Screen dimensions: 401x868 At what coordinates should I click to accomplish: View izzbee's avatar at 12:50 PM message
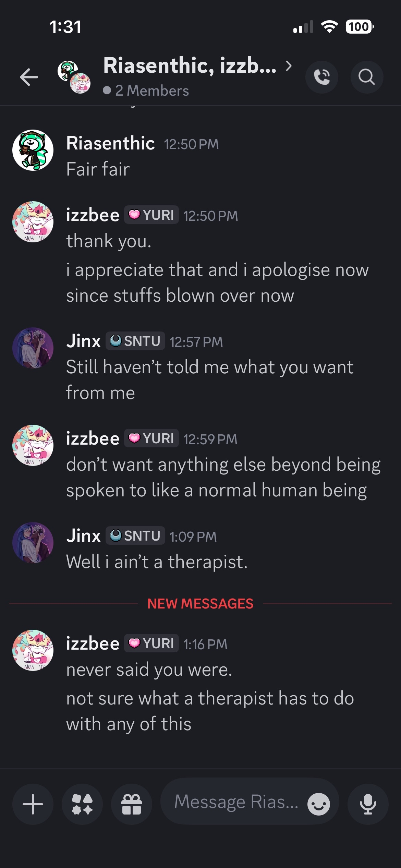coord(33,222)
